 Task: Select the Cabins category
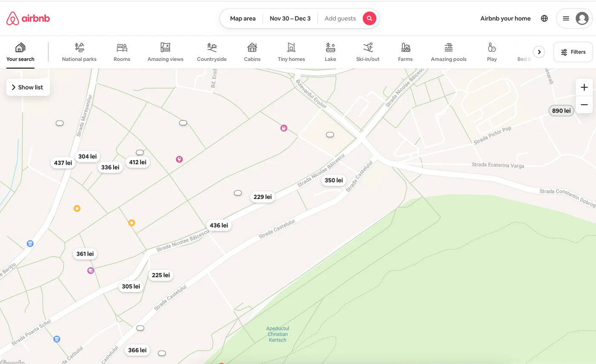coord(252,52)
